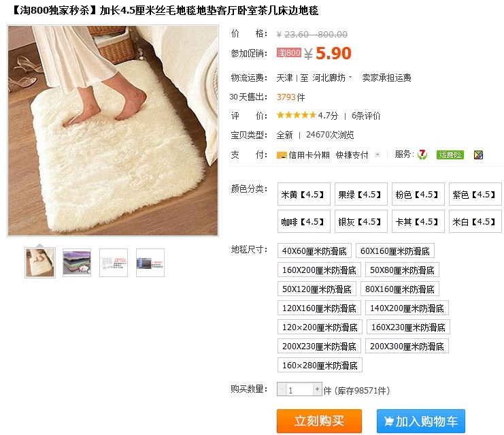
Task: Select the 银灰【4.5】 color option
Action: 361,221
